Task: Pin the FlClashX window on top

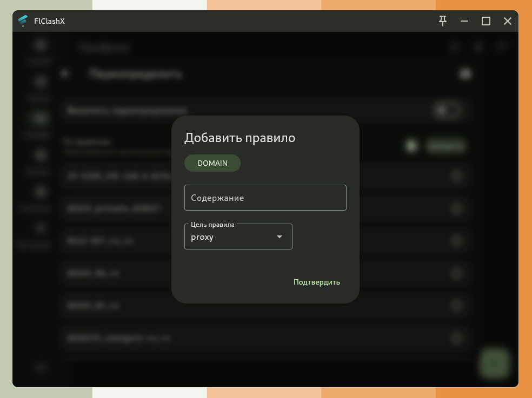Action: tap(443, 21)
